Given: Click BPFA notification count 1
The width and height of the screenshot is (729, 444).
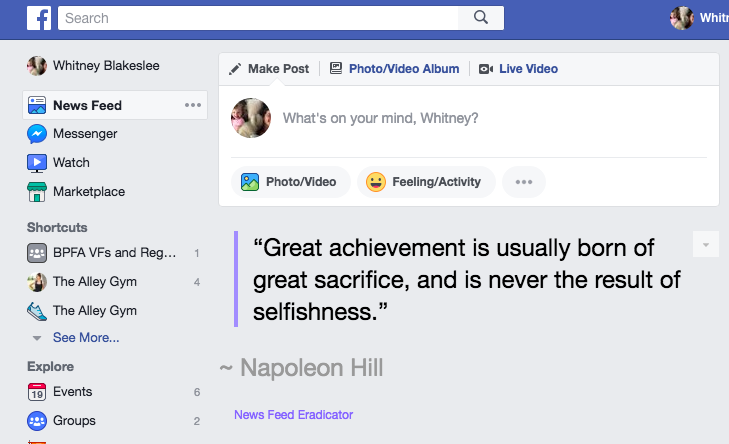Looking at the screenshot, I should (x=197, y=253).
